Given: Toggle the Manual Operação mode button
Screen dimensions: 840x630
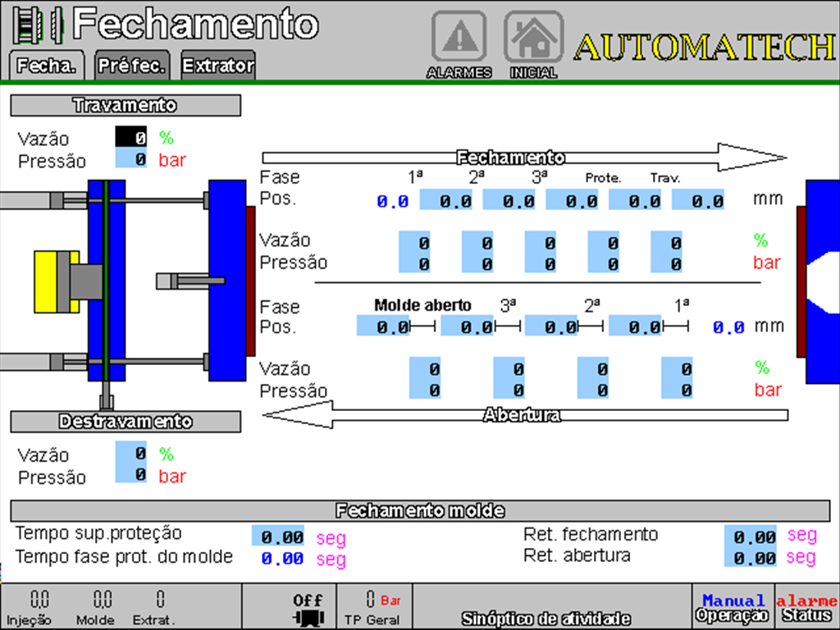Looking at the screenshot, I should point(733,607).
